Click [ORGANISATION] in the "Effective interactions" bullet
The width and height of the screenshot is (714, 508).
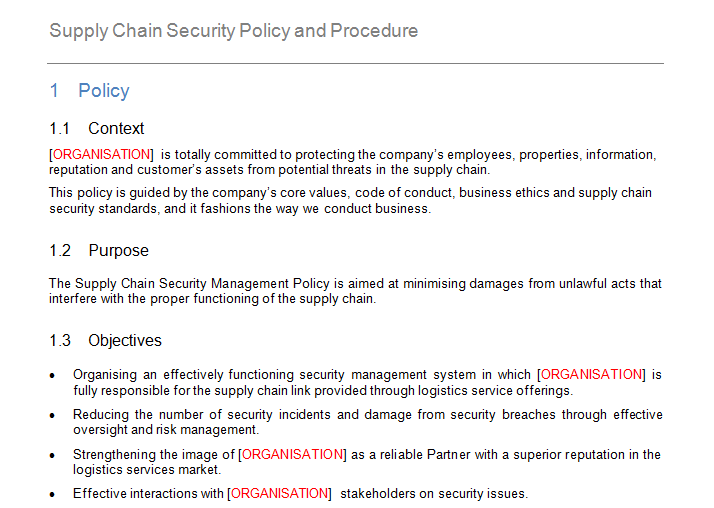279,493
